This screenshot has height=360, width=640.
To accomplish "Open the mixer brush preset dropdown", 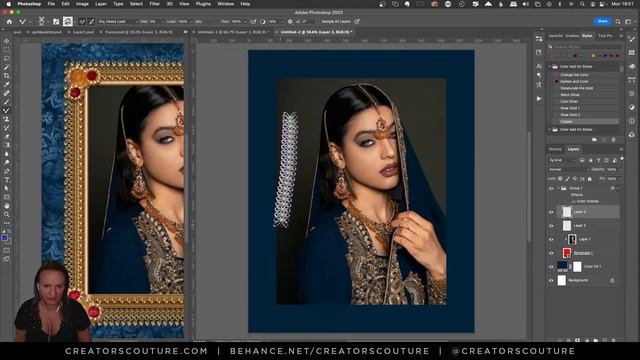I will click(x=117, y=22).
